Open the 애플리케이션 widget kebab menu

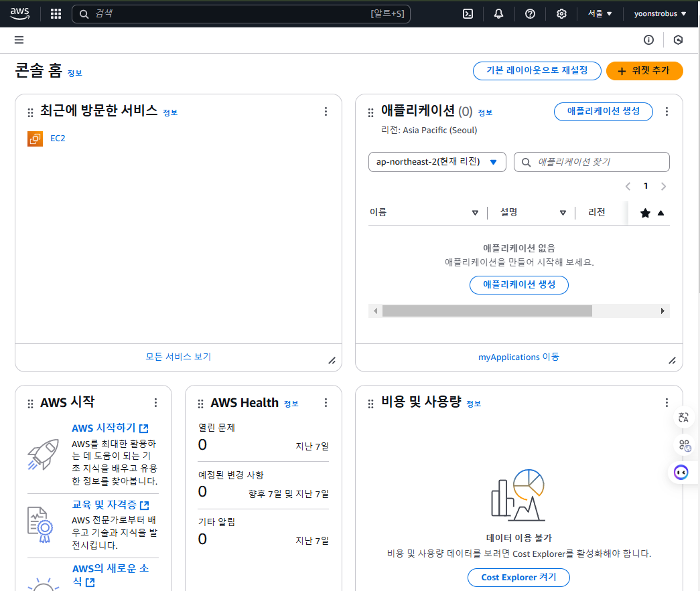point(667,112)
